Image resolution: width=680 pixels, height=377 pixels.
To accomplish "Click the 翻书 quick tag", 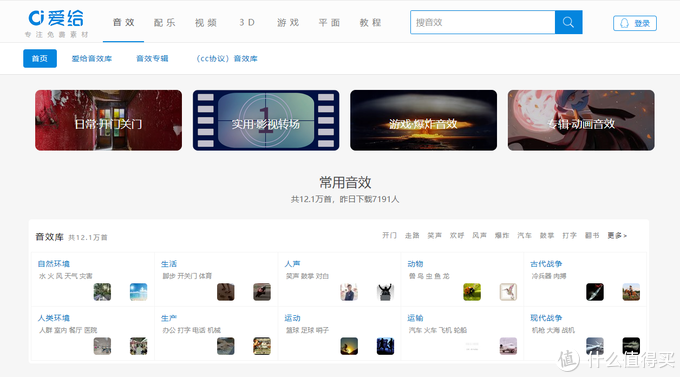I will click(x=592, y=235).
